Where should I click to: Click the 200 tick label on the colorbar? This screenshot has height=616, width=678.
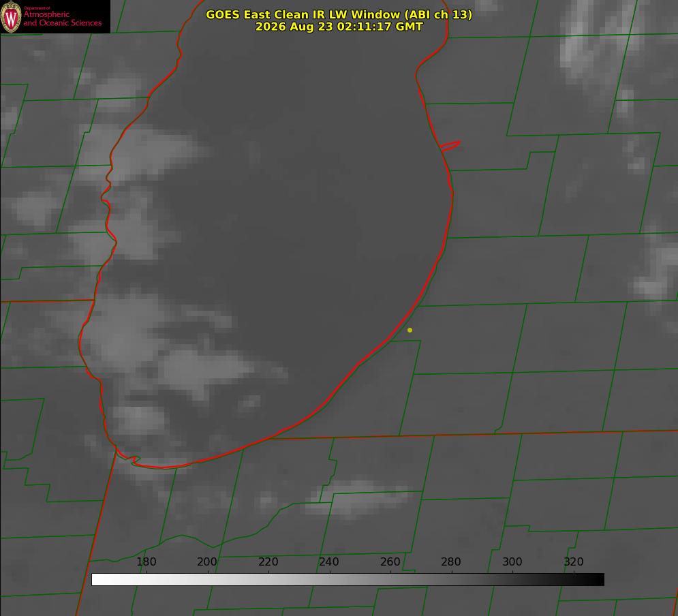(207, 561)
